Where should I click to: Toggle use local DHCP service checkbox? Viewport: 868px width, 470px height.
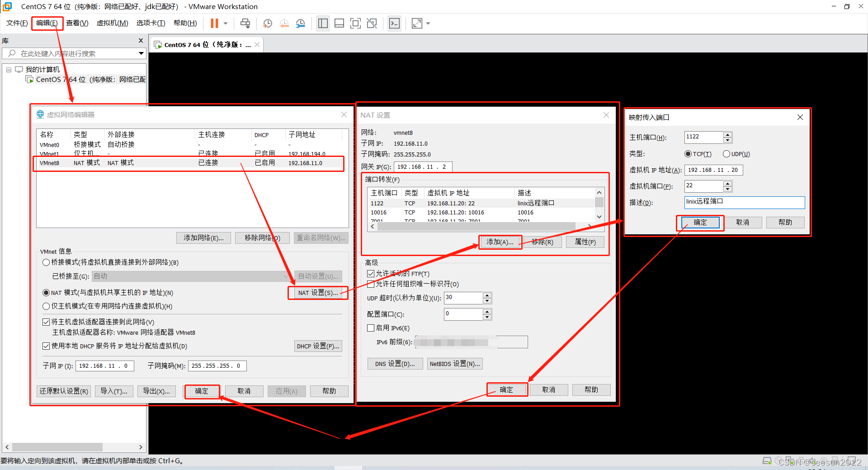46,346
